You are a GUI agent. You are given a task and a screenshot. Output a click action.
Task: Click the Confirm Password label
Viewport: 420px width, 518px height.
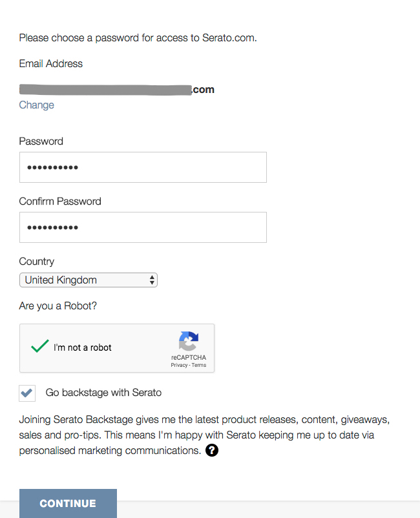click(x=60, y=201)
